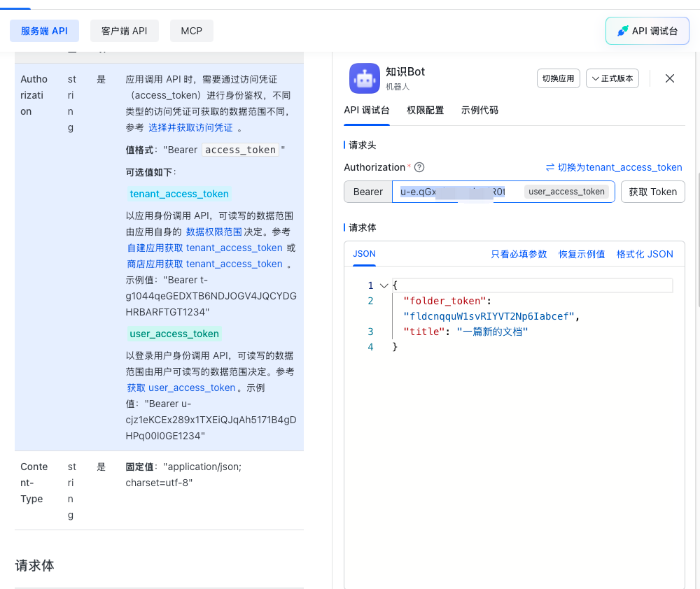Screen dimensions: 700x589
Task: Click the 切换应用 button
Action: [558, 78]
